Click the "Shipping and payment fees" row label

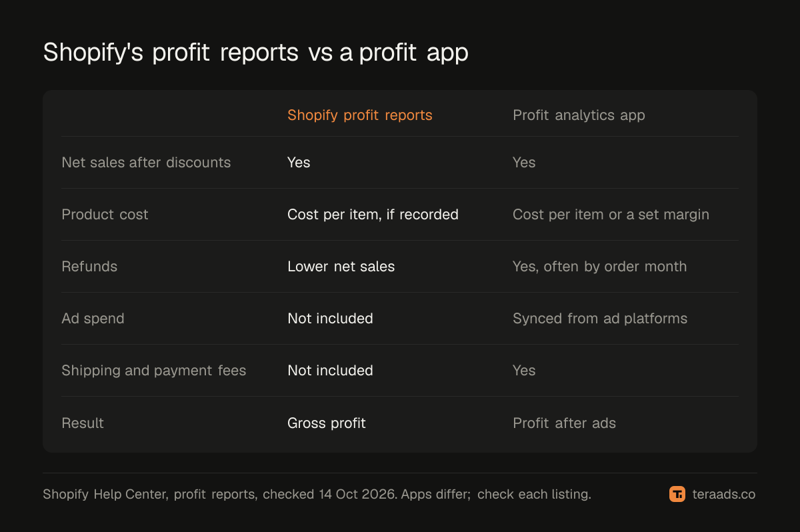(x=154, y=371)
